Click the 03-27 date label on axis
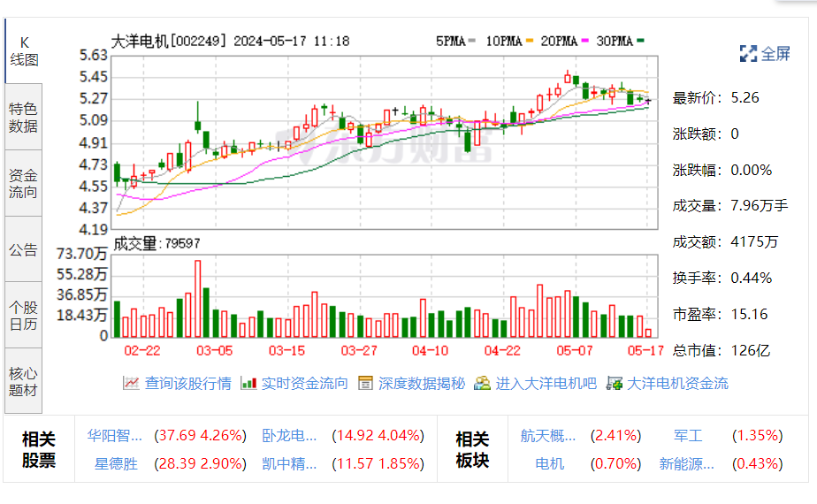 358,351
